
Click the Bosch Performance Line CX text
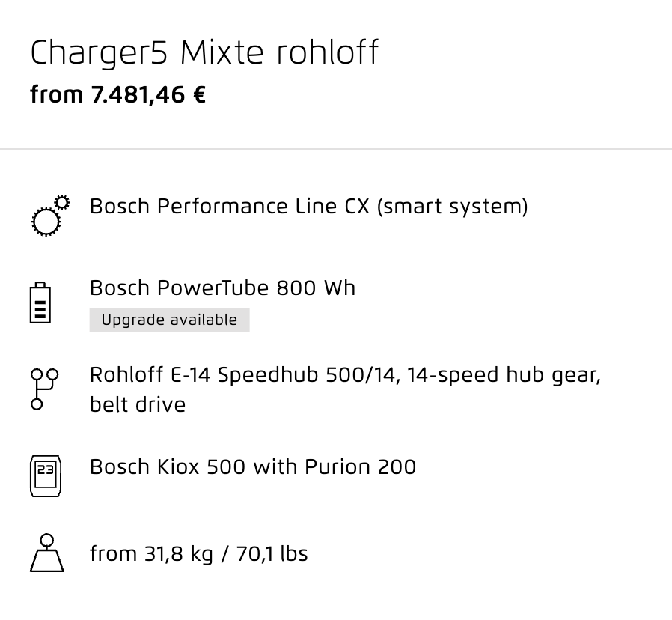click(229, 206)
